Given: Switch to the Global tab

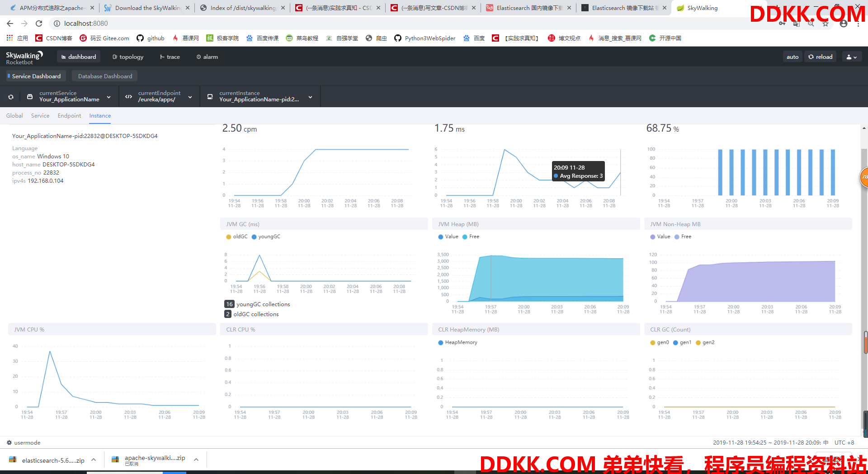Looking at the screenshot, I should tap(14, 116).
